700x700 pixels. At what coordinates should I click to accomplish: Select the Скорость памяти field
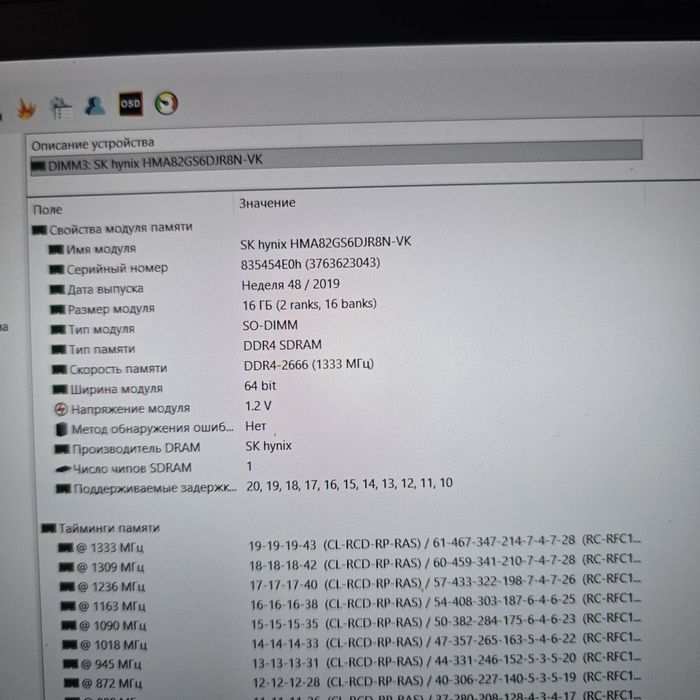[x=109, y=369]
